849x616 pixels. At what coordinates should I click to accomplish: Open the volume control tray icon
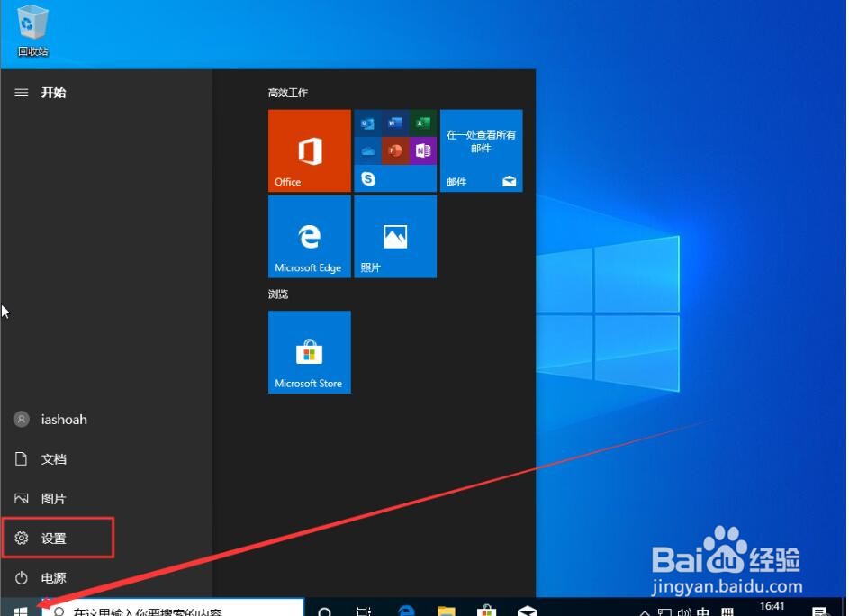coord(684,611)
